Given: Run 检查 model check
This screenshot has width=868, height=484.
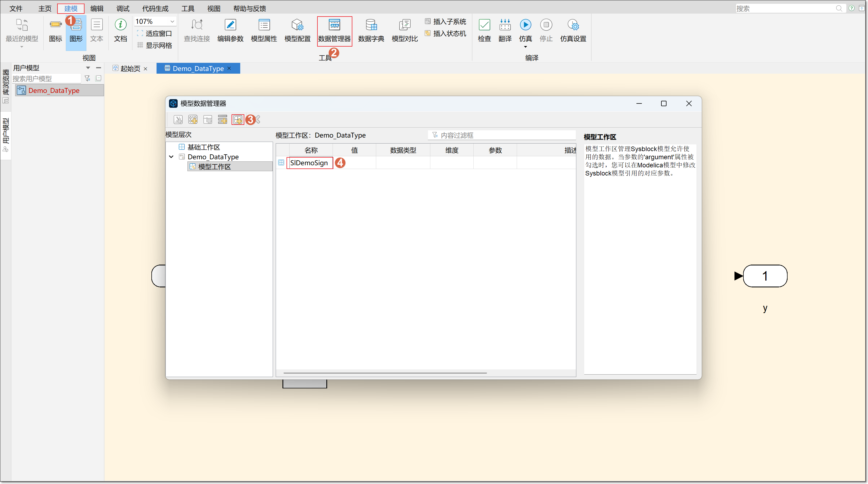Looking at the screenshot, I should point(484,31).
